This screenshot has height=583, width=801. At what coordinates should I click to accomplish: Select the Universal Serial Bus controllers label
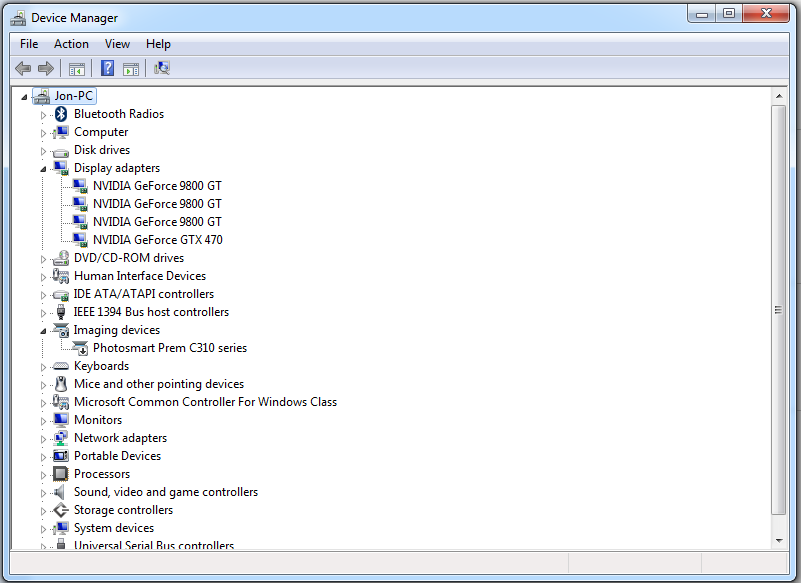tap(154, 545)
